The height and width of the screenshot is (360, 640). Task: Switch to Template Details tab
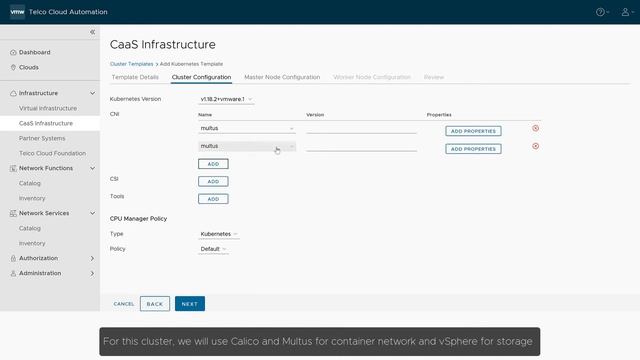click(x=135, y=77)
